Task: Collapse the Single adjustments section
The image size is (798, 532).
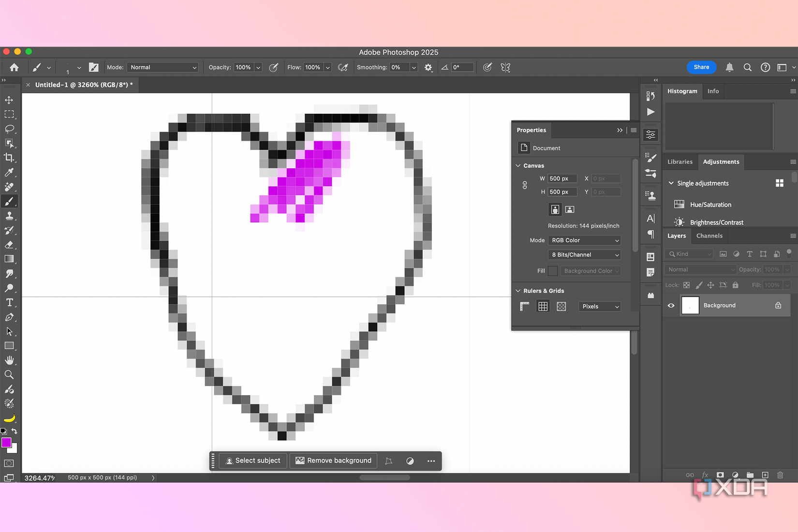Action: coord(671,183)
